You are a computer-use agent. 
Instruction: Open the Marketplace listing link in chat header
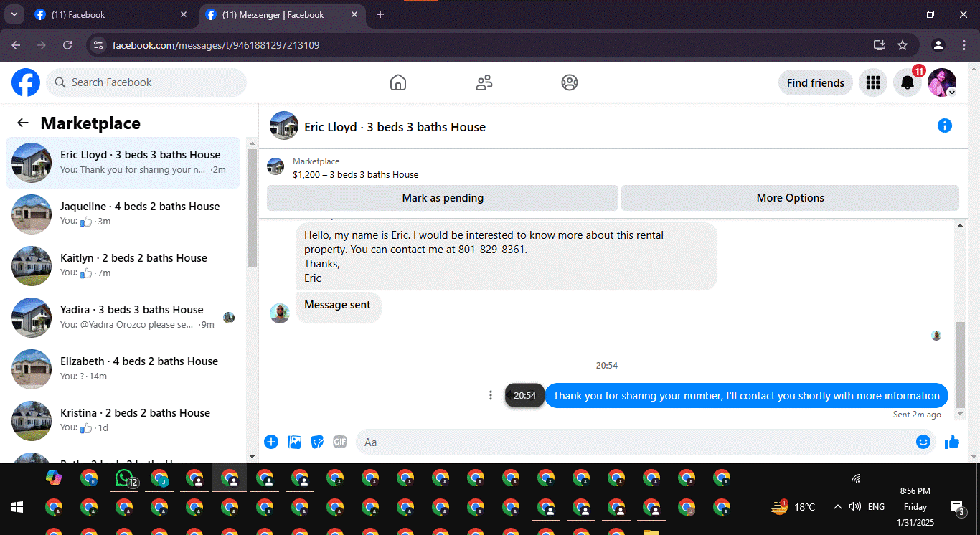(355, 174)
